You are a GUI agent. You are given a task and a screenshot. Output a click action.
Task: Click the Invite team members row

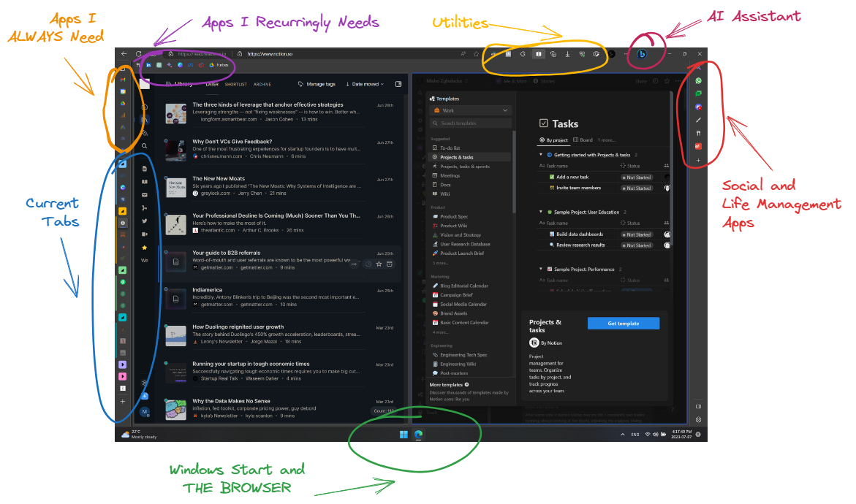pyautogui.click(x=603, y=188)
